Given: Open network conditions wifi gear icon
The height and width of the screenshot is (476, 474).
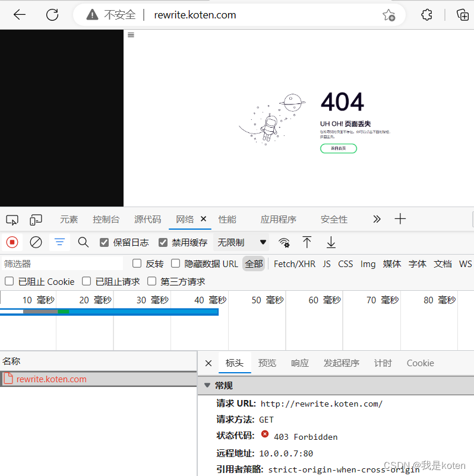Looking at the screenshot, I should (284, 243).
